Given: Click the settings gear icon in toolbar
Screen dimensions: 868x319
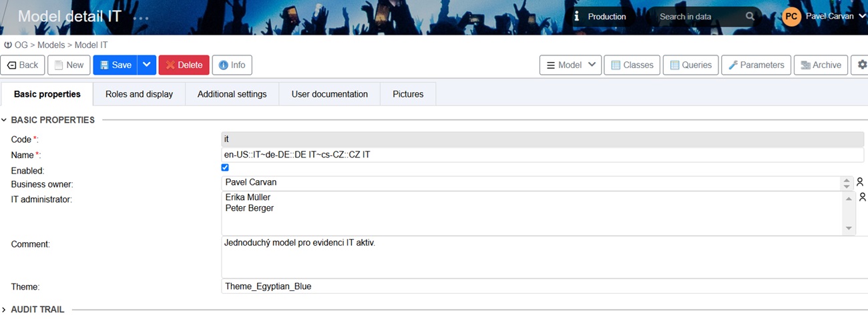Looking at the screenshot, I should 861,65.
